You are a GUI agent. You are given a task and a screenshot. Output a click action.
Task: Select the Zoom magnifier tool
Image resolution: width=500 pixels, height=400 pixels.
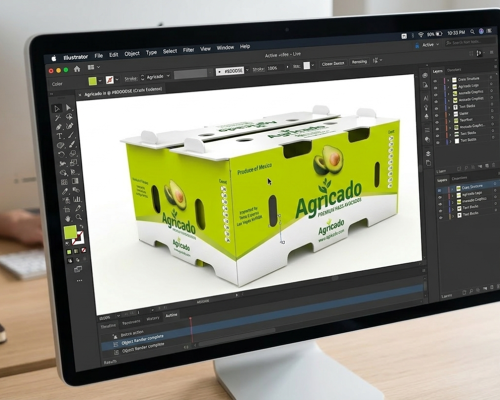tap(79, 217)
